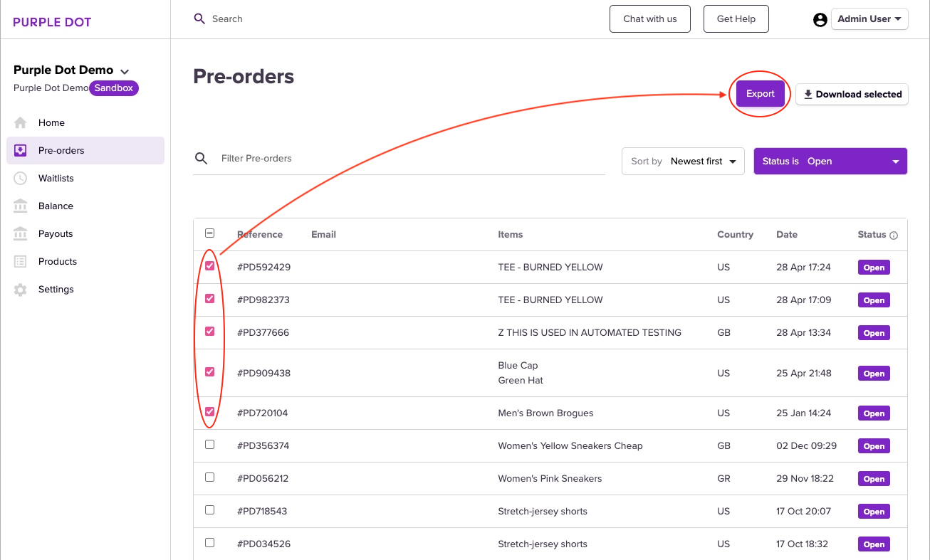Viewport: 930px width, 560px height.
Task: Click the Filter Pre-orders input field
Action: (409, 159)
